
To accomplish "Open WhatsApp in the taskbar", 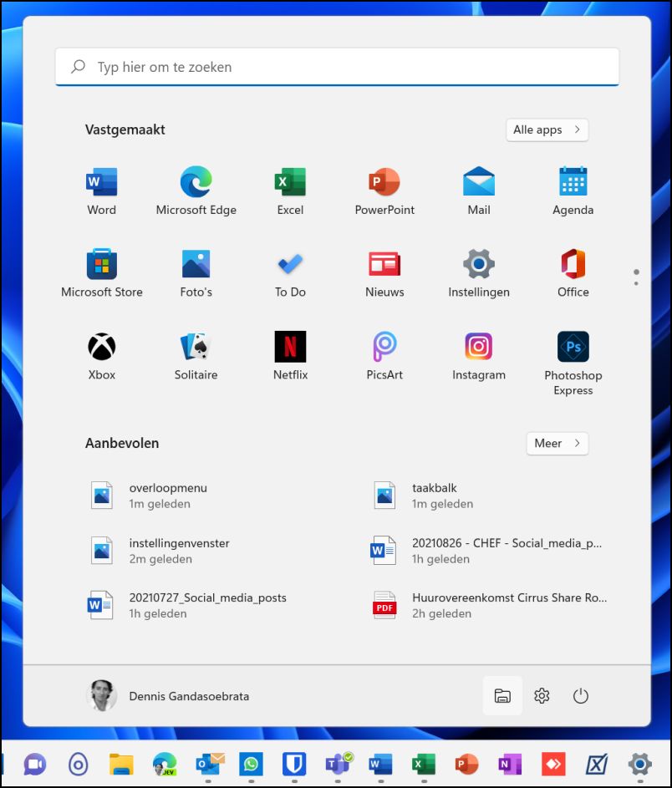I will coord(252,765).
